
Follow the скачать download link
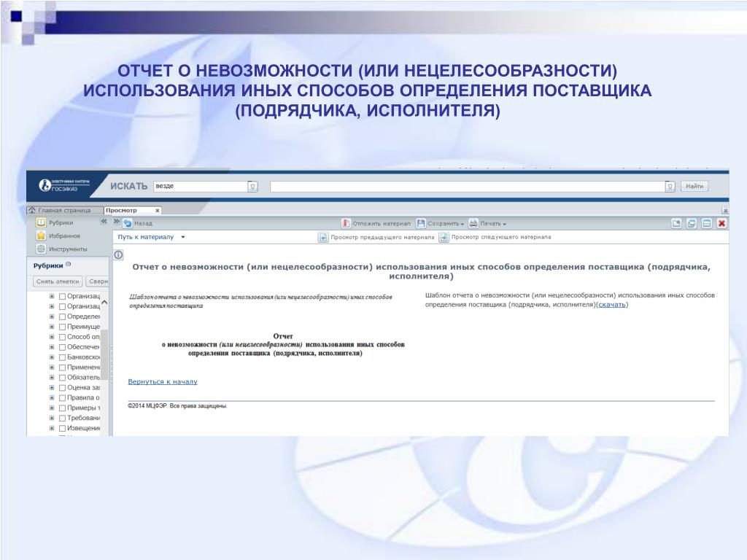612,305
